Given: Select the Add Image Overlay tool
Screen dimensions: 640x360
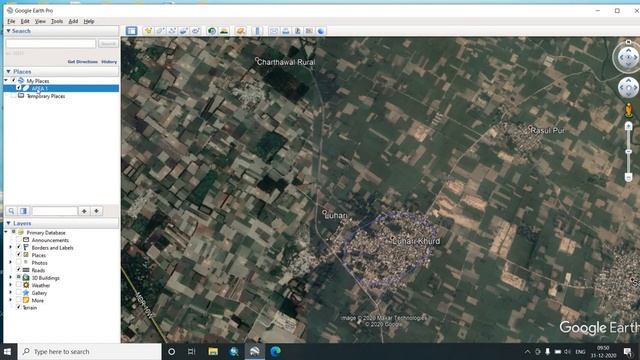Looking at the screenshot, I should [184, 31].
